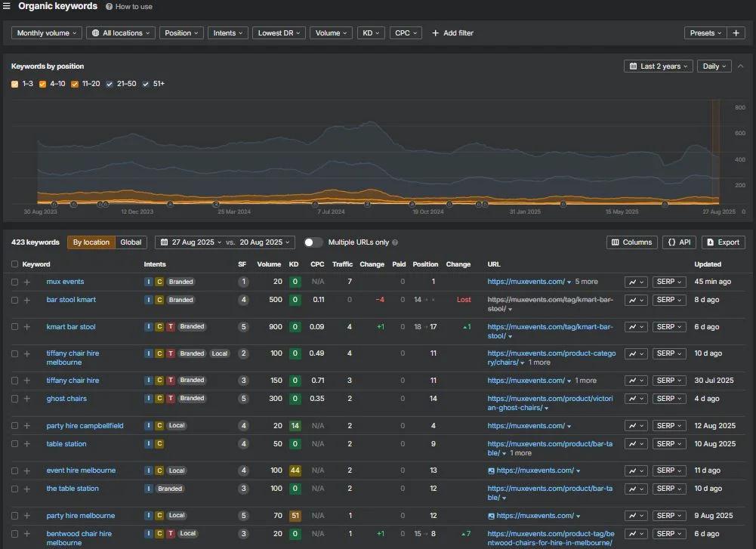Viewport: 756px width, 549px height.
Task: Open the party hire campbellfield keyword link
Action: (x=85, y=426)
